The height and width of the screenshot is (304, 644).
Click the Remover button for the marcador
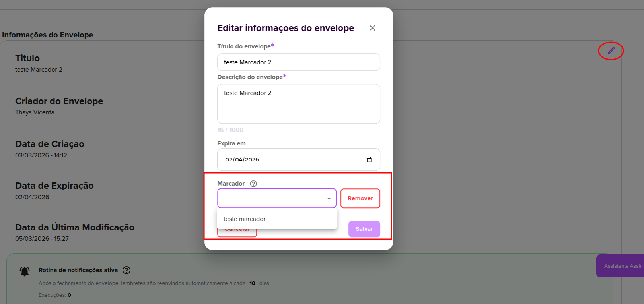(x=360, y=198)
